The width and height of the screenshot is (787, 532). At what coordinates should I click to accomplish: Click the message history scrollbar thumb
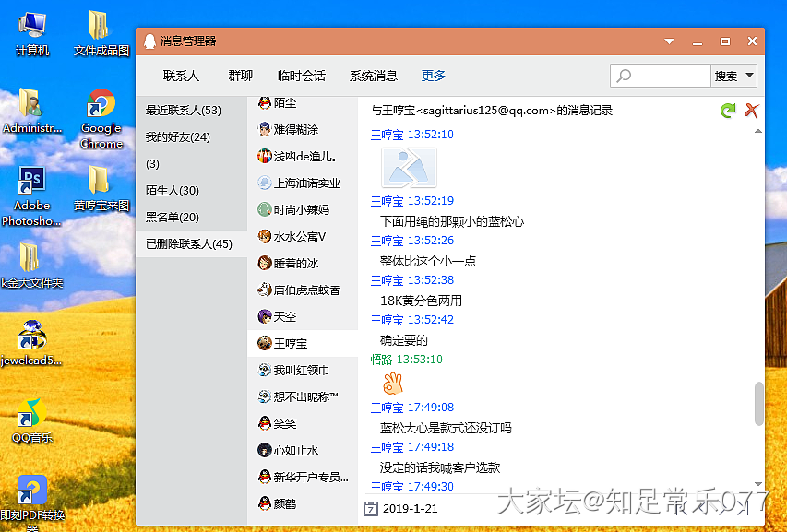(x=758, y=404)
